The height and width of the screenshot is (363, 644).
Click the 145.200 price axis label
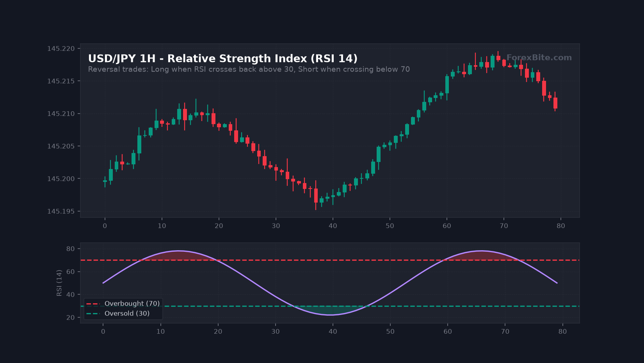pyautogui.click(x=61, y=179)
